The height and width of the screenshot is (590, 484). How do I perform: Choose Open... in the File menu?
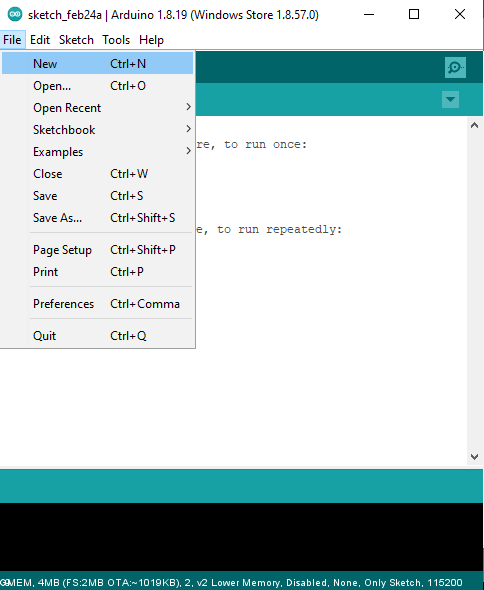coord(97,86)
